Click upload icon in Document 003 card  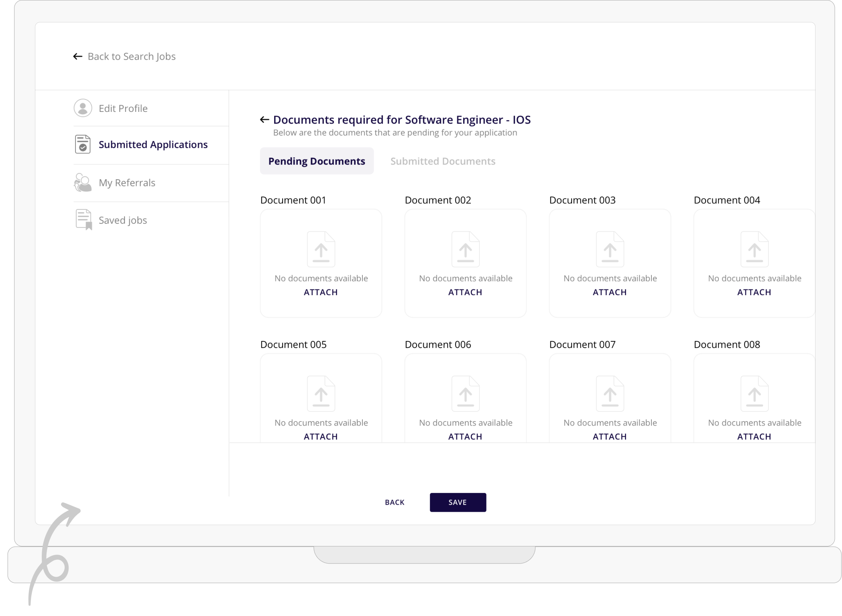pyautogui.click(x=610, y=249)
